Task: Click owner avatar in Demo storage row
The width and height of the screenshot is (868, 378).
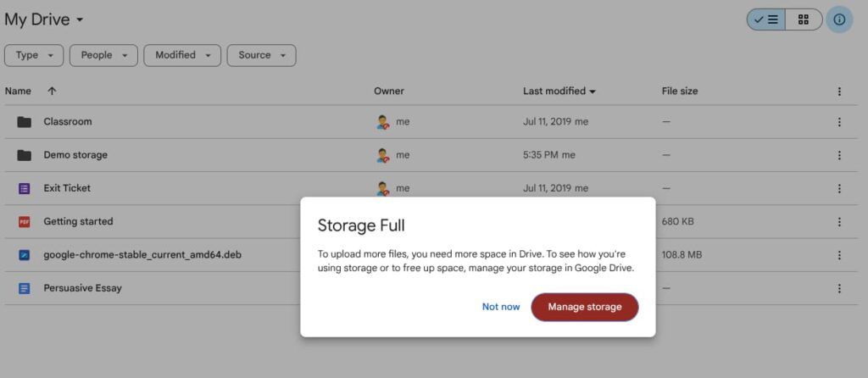Action: coord(382,155)
